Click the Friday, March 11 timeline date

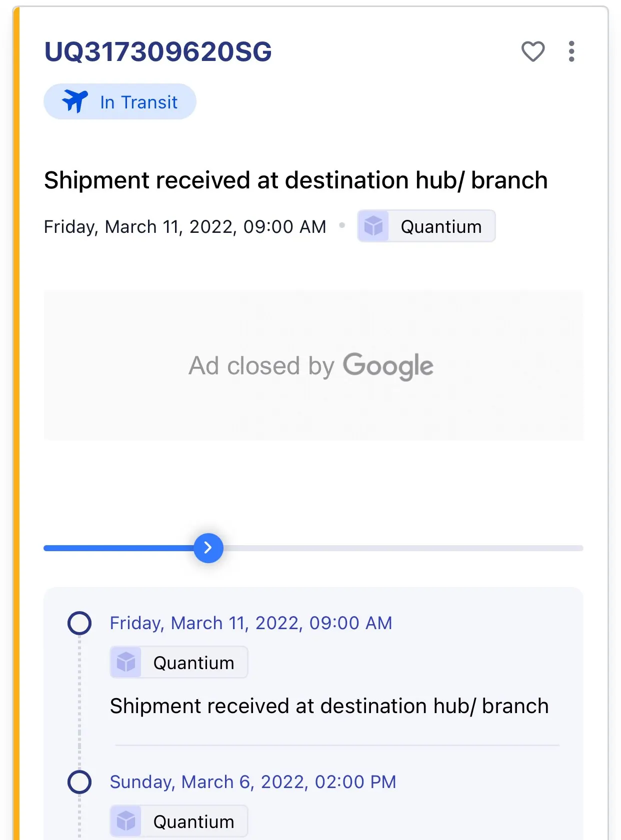coord(251,623)
